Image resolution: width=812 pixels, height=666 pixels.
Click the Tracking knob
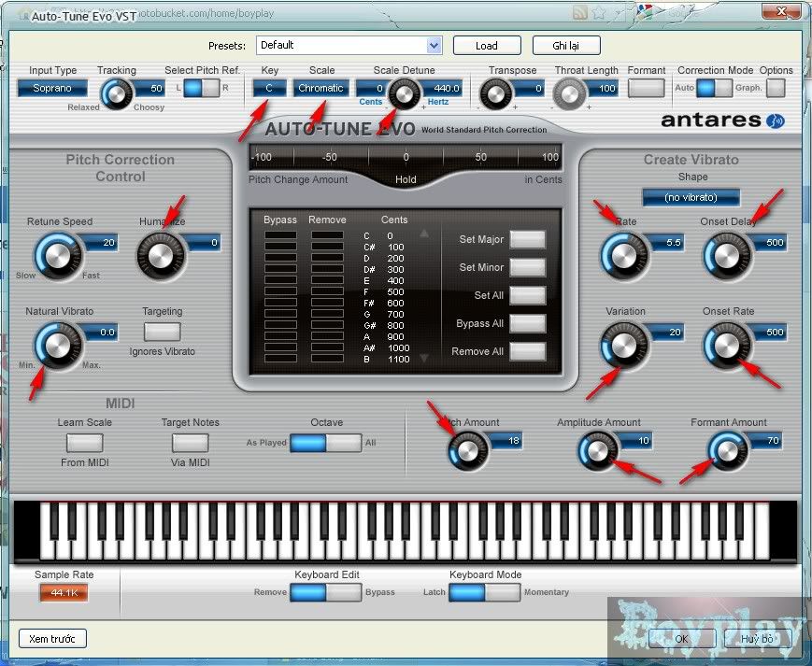117,92
